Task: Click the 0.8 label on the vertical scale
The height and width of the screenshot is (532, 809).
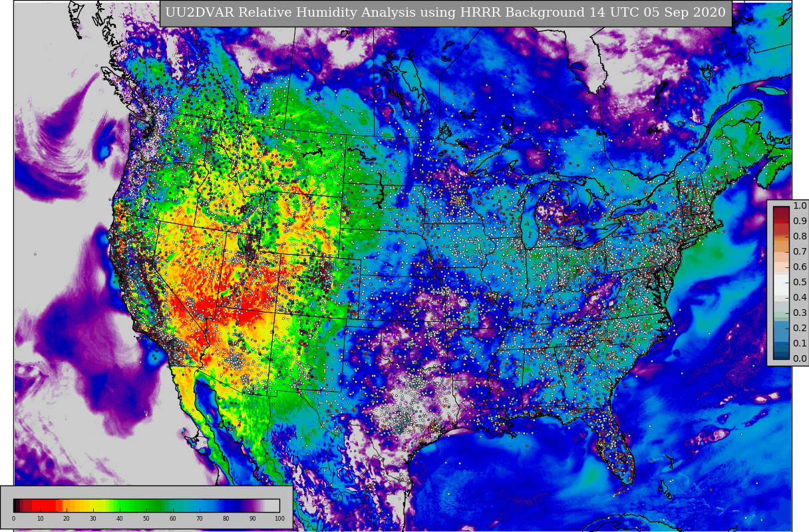Action: [800, 237]
